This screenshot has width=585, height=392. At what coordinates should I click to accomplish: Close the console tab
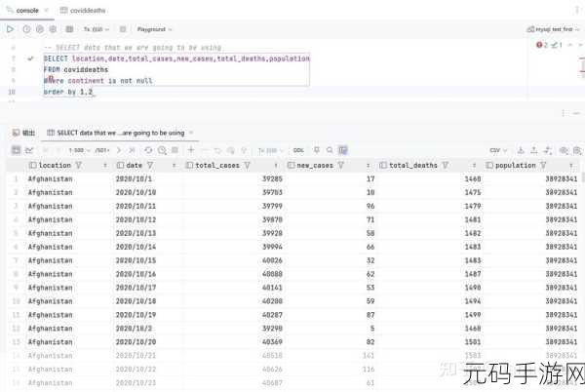click(x=46, y=11)
